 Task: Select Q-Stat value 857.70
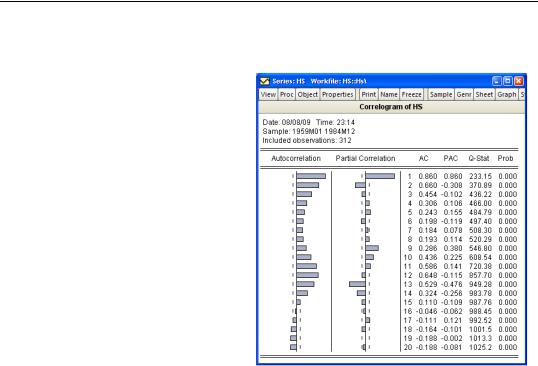tap(480, 275)
